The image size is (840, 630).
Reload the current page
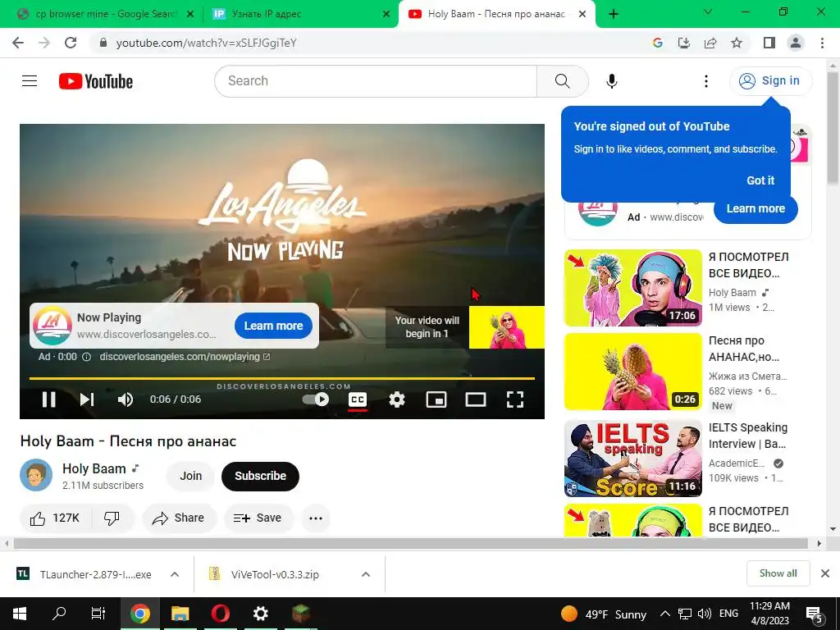[x=71, y=43]
